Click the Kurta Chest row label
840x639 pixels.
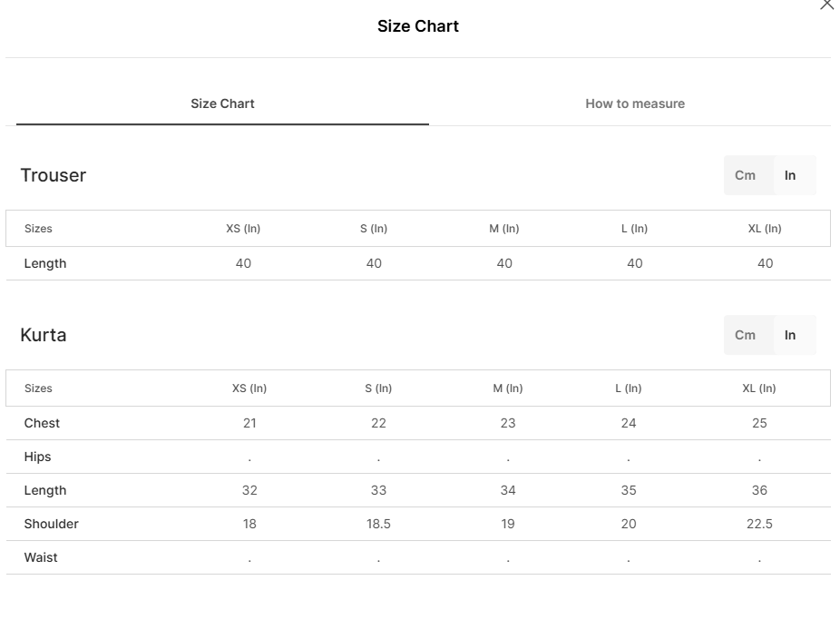click(x=42, y=423)
